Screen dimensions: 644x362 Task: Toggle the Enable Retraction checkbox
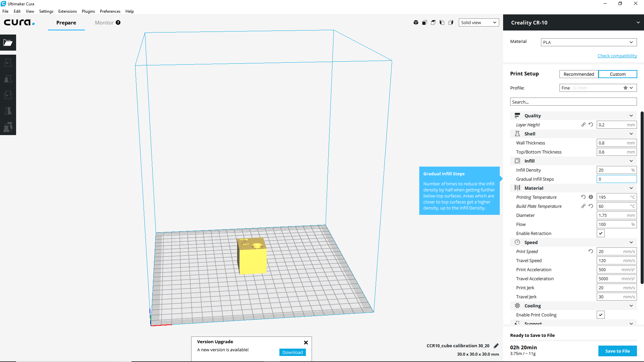(601, 233)
